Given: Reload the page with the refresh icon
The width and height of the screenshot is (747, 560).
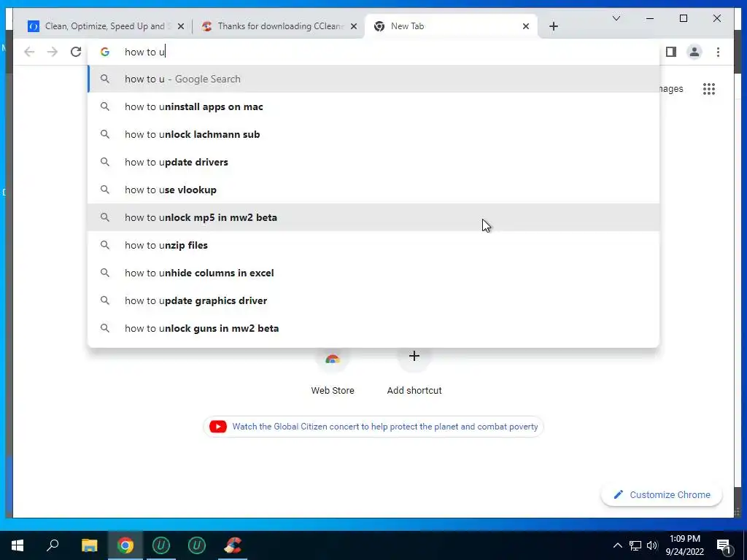Looking at the screenshot, I should coord(76,52).
